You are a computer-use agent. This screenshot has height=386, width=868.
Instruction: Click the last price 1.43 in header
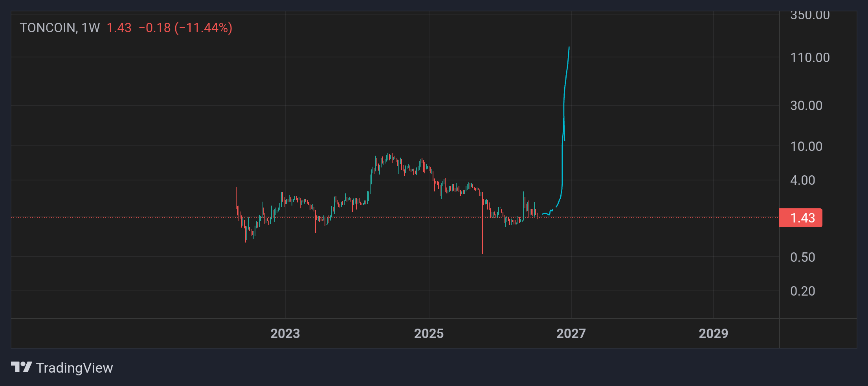[119, 28]
